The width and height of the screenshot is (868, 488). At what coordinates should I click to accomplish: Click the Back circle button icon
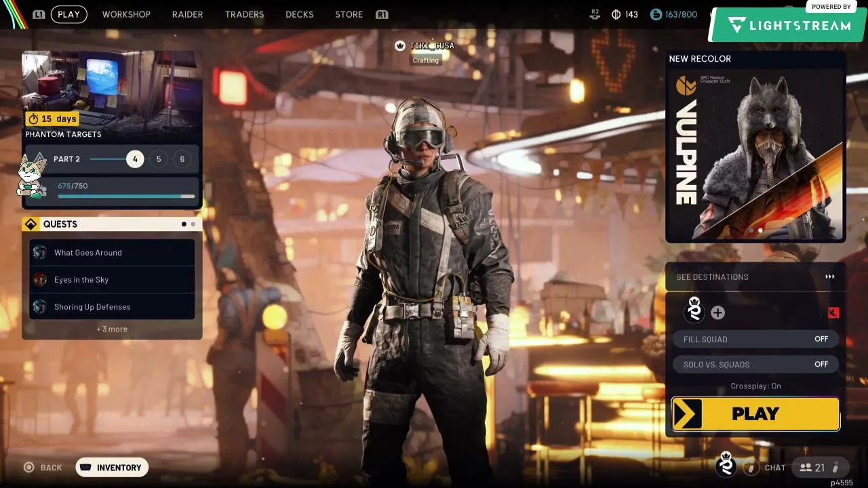pyautogui.click(x=28, y=468)
